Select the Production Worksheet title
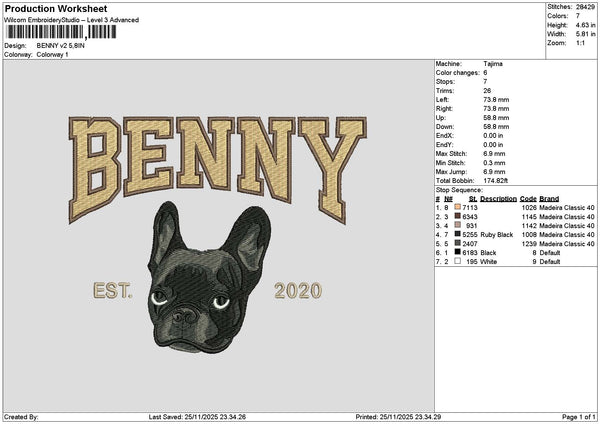The height and width of the screenshot is (424, 600). (56, 8)
